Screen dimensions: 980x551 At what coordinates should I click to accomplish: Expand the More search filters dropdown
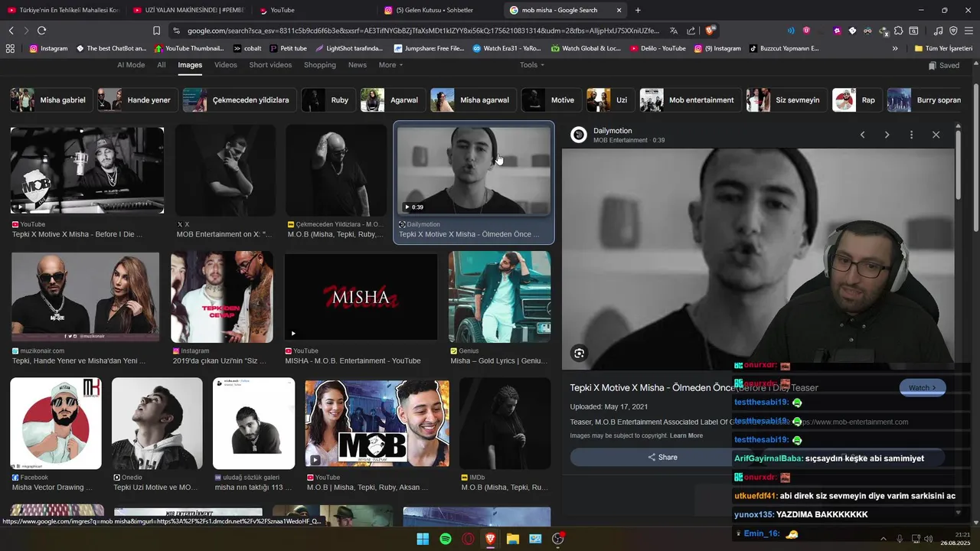[x=390, y=65]
